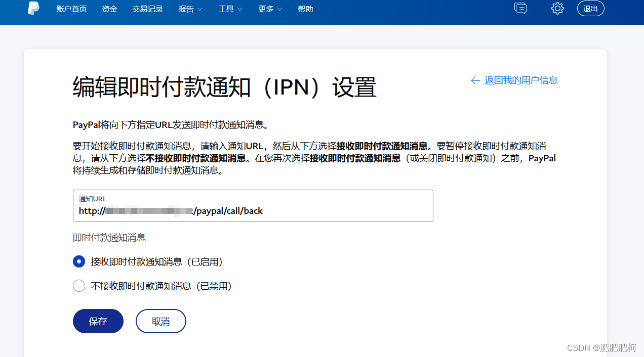The image size is (644, 357).
Task: Open the settings gear icon
Action: coord(557,8)
